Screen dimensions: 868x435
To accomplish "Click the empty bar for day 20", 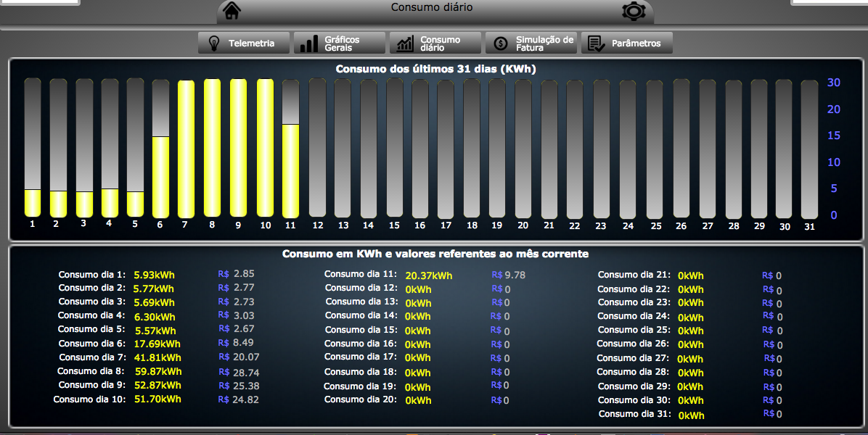I will [x=523, y=148].
